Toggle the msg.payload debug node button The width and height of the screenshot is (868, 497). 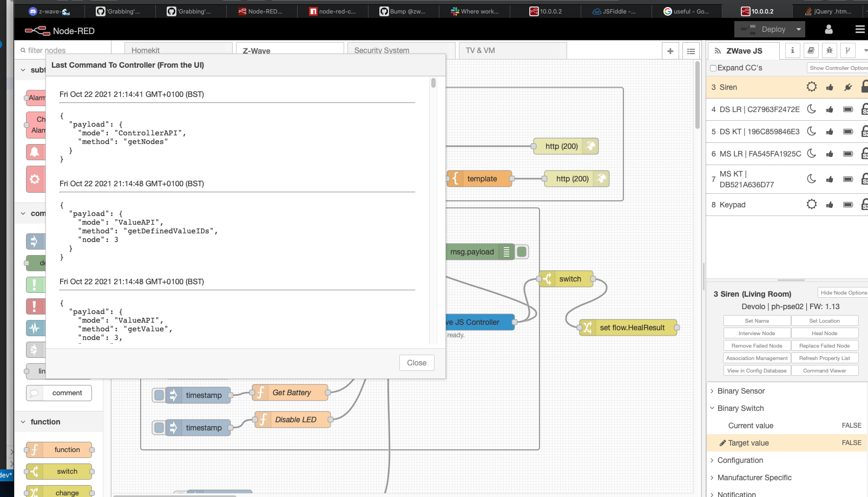[x=522, y=252]
